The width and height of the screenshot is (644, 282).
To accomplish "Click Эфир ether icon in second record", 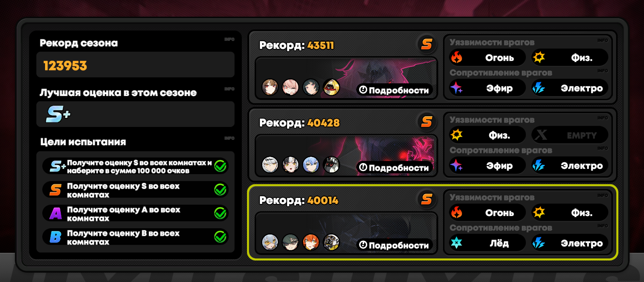I will click(457, 165).
